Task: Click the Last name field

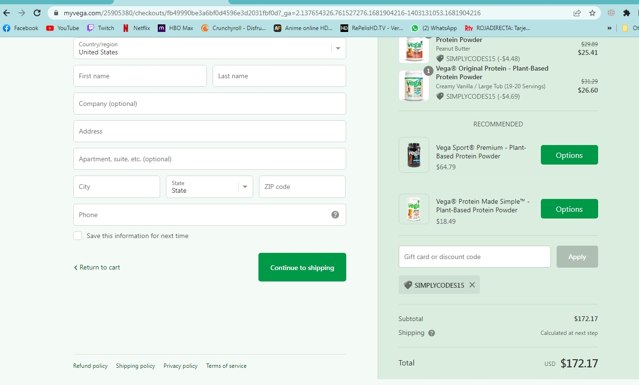Action: [279, 76]
